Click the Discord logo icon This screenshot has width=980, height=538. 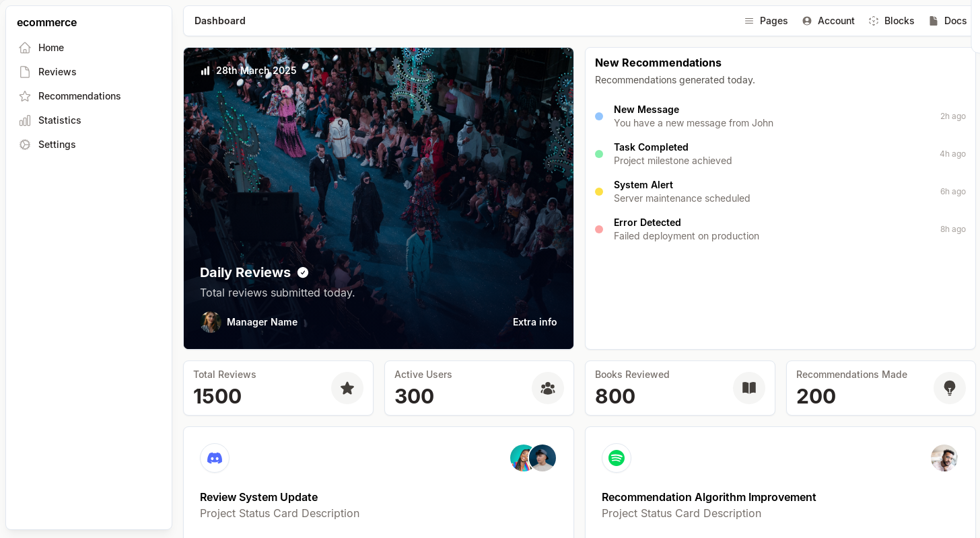click(x=215, y=458)
